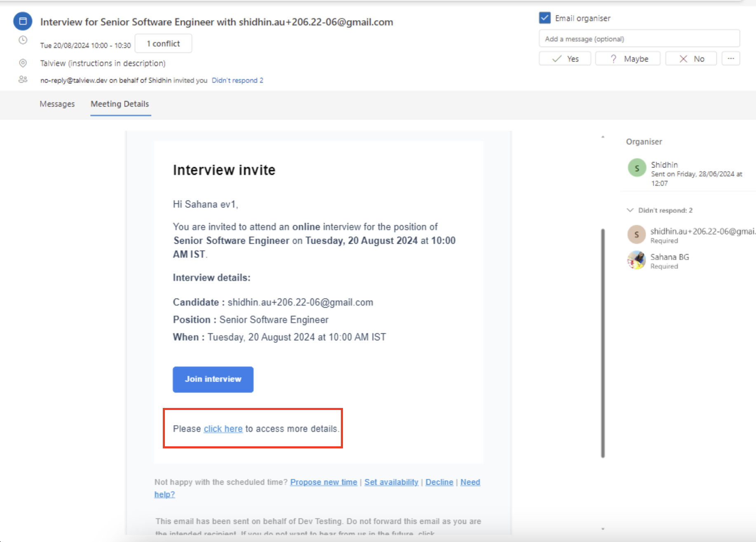Uncheck the Email organiser checkbox
Viewport: 756px width, 542px height.
click(545, 18)
